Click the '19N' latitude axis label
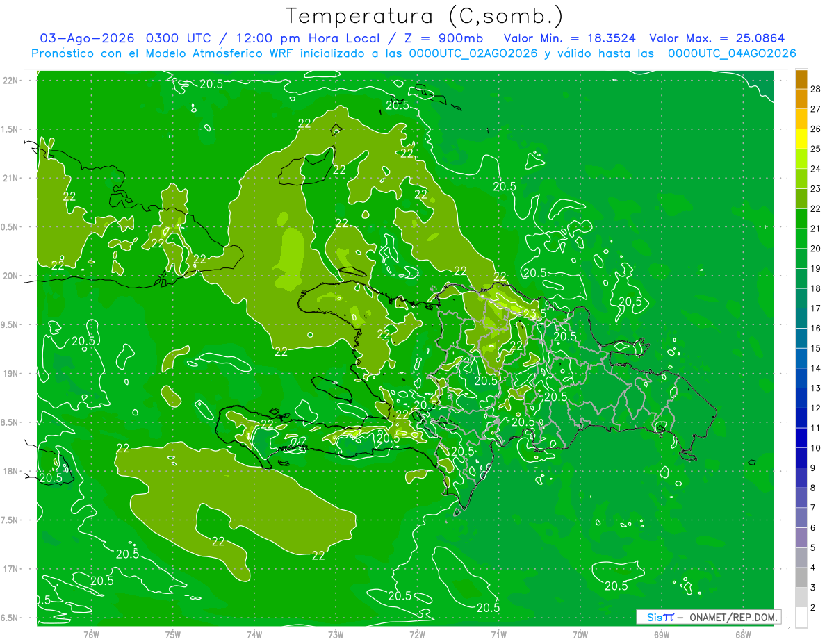The height and width of the screenshot is (644, 834). [12, 374]
